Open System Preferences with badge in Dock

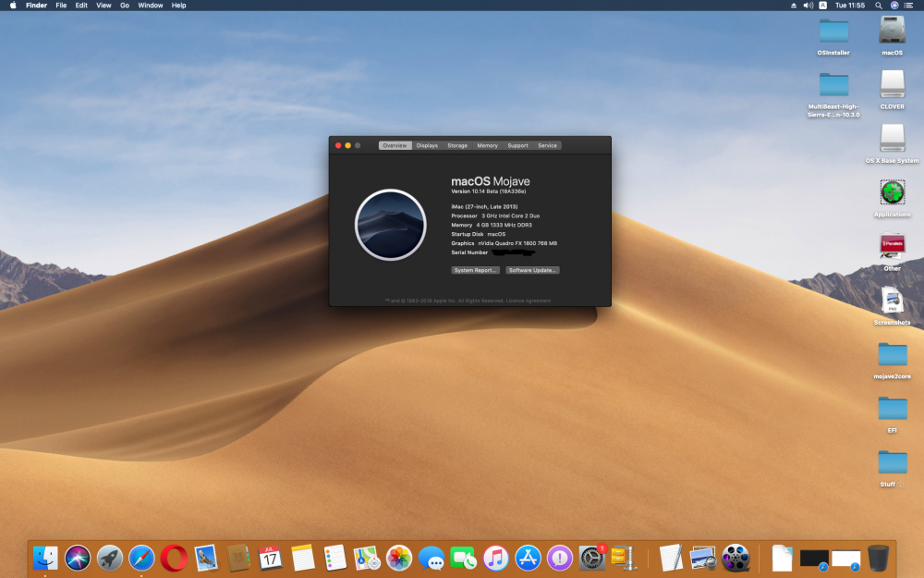591,558
